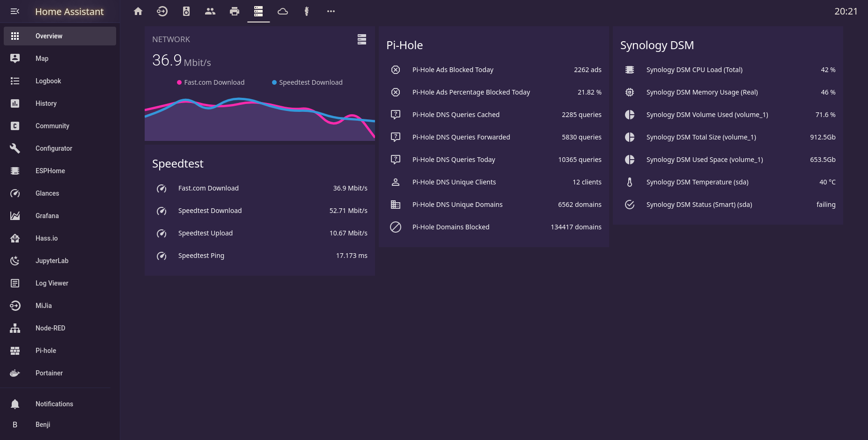Open Pi-Hole Domains Blocked entity
This screenshot has height=440, width=868.
pos(494,227)
